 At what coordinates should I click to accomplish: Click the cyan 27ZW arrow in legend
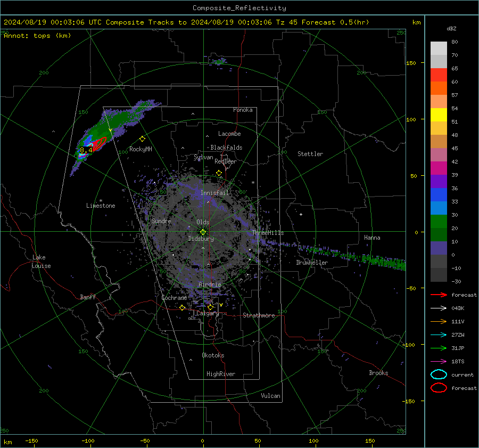439,335
